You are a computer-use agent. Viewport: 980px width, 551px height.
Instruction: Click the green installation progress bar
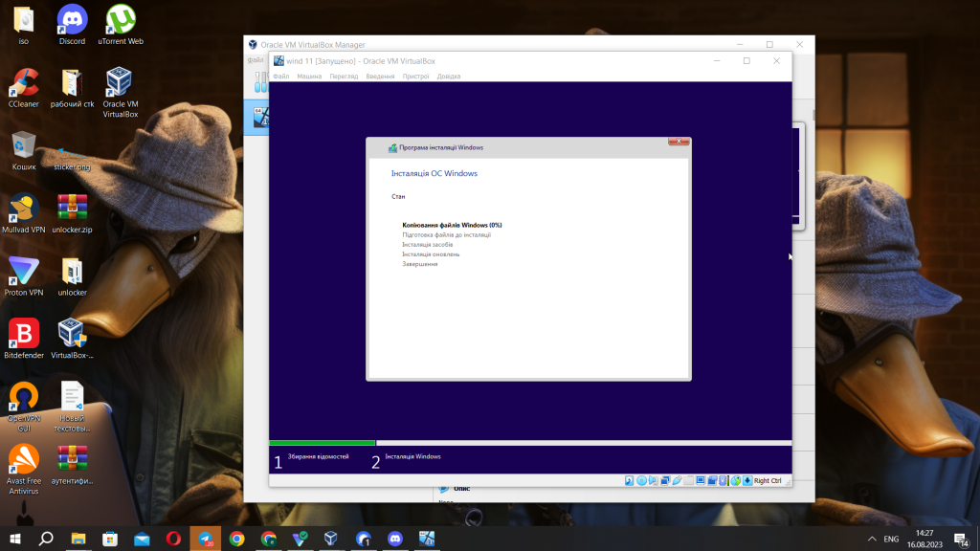click(321, 442)
